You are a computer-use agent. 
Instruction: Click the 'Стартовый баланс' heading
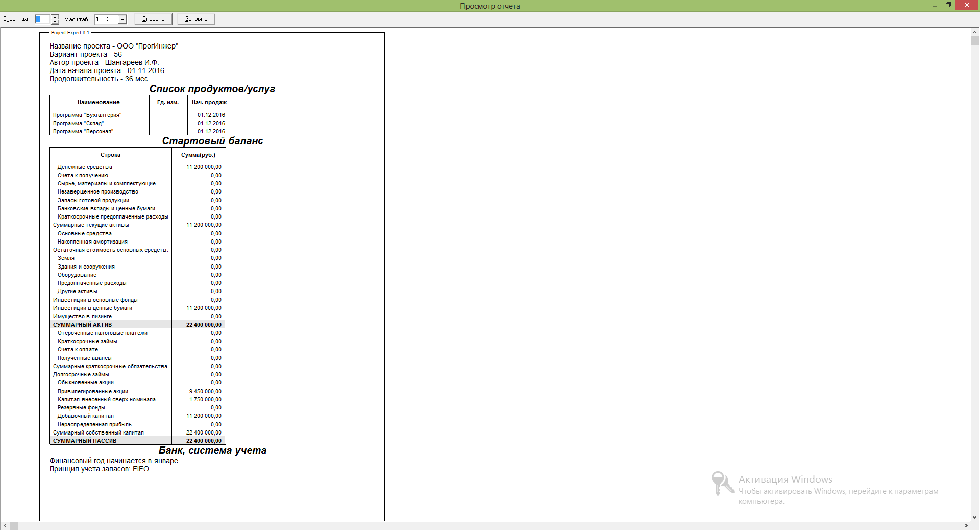point(212,141)
